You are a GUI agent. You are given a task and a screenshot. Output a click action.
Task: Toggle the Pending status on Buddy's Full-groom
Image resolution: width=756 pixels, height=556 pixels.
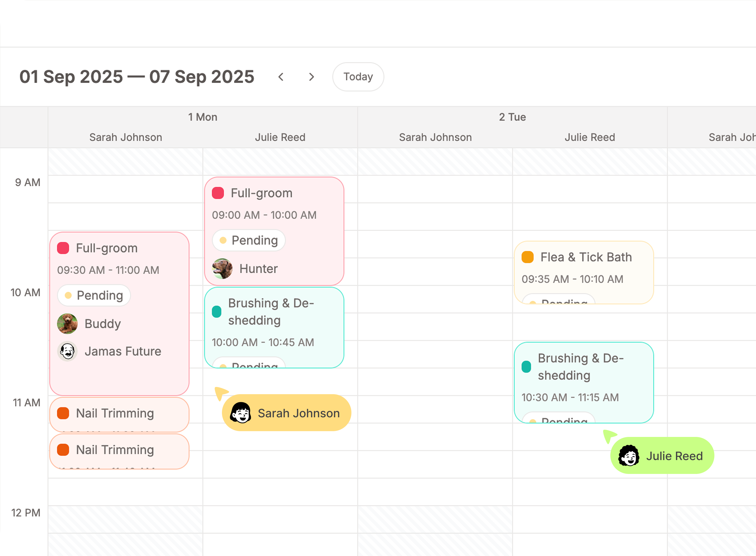[x=94, y=295]
